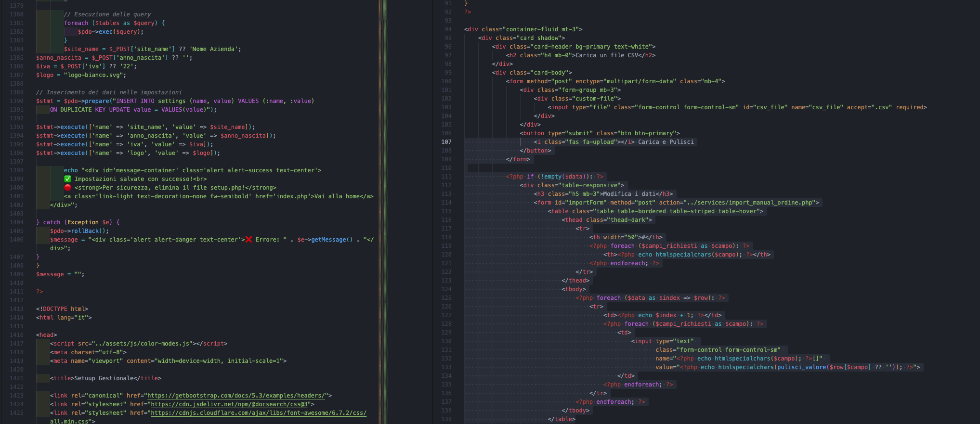Click the getMessage() method call
The height and width of the screenshot is (424, 980).
click(x=331, y=240)
